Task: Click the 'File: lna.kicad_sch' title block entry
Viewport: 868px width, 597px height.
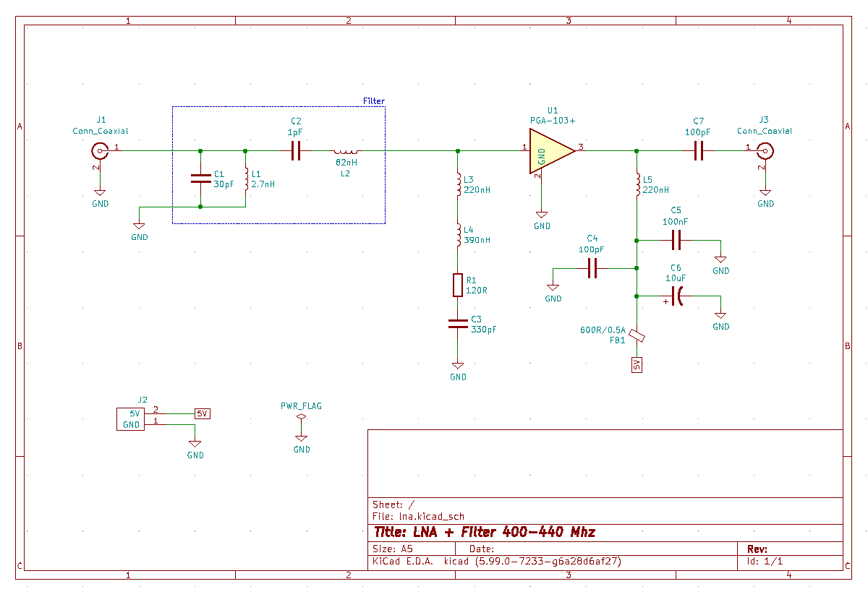Action: coord(418,517)
